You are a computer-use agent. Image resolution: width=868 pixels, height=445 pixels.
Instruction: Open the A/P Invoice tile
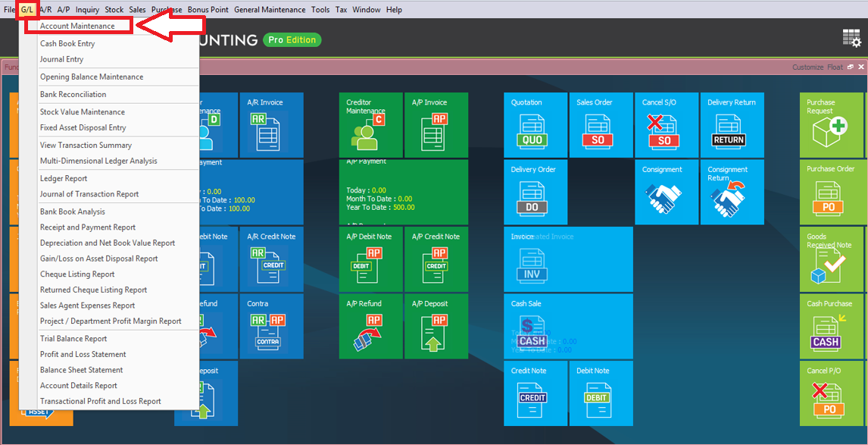pyautogui.click(x=436, y=125)
